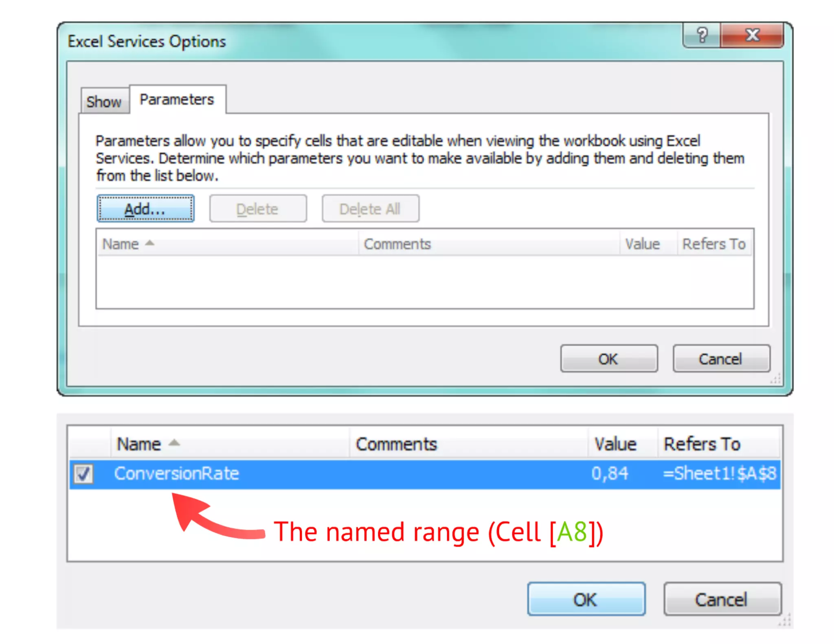Click the 0,84 value cell

coord(610,473)
